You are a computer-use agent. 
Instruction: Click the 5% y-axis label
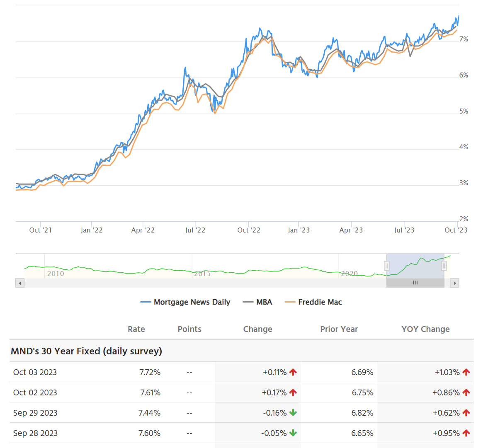(x=464, y=111)
